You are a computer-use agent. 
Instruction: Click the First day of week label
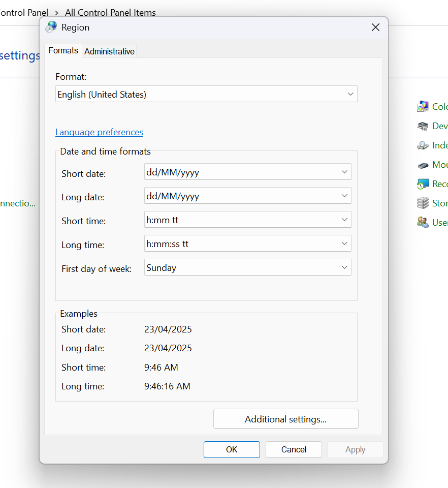97,269
